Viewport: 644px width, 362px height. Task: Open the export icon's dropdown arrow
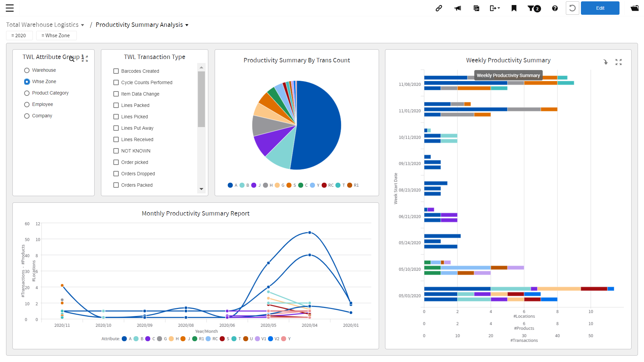tap(499, 8)
